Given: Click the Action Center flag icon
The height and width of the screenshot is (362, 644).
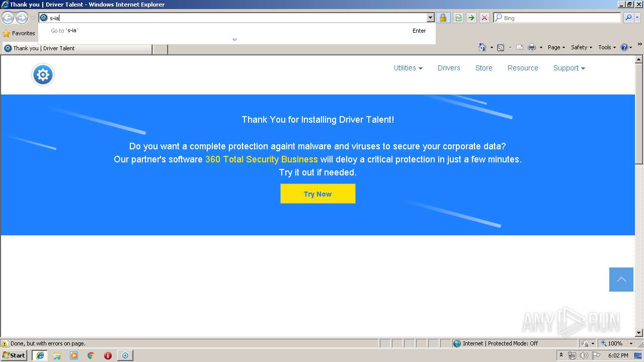Looking at the screenshot, I should tap(596, 355).
